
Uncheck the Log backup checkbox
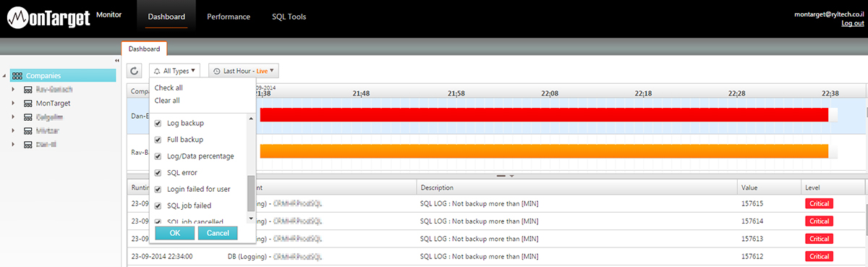click(158, 123)
